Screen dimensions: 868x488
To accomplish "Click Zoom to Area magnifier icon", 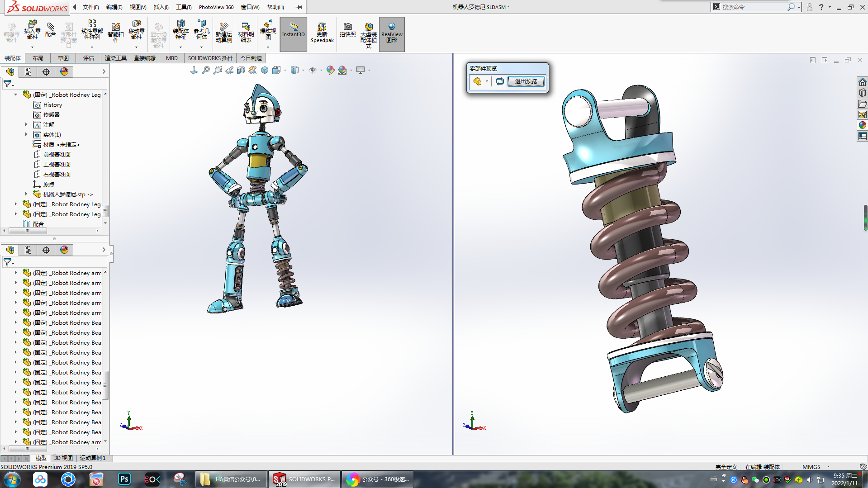I will (x=218, y=70).
